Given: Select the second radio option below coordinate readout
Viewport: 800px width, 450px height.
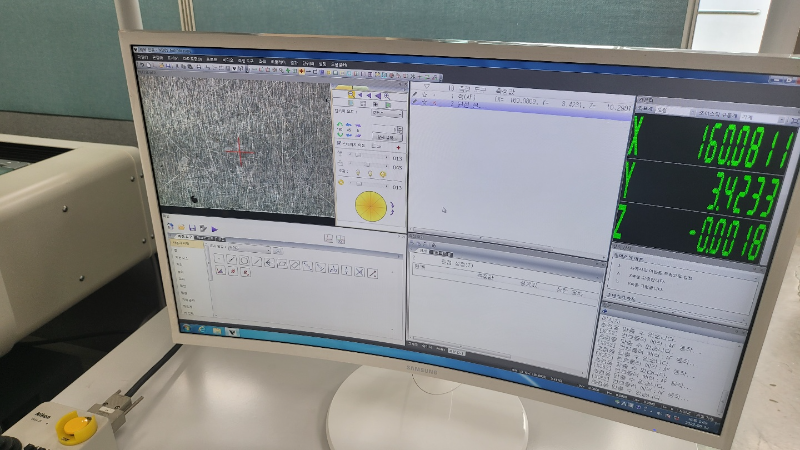Looking at the screenshot, I should click(618, 273).
